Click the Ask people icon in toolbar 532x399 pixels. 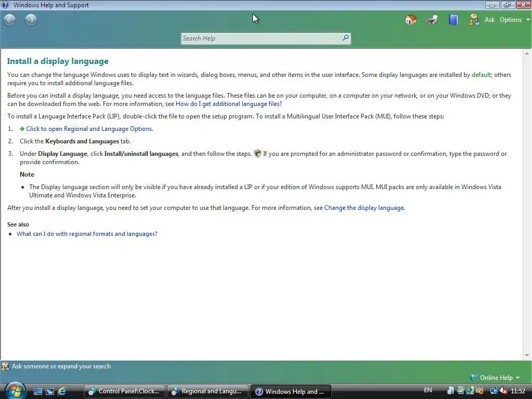pos(474,20)
